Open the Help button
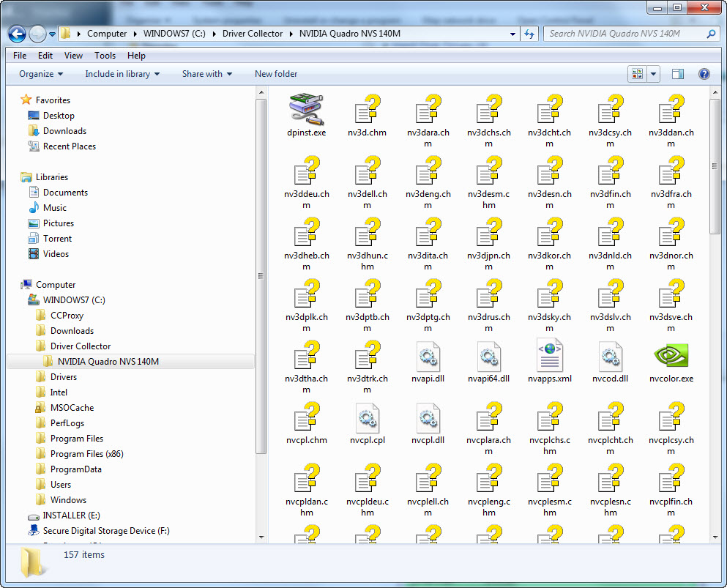The width and height of the screenshot is (727, 588). (x=704, y=74)
